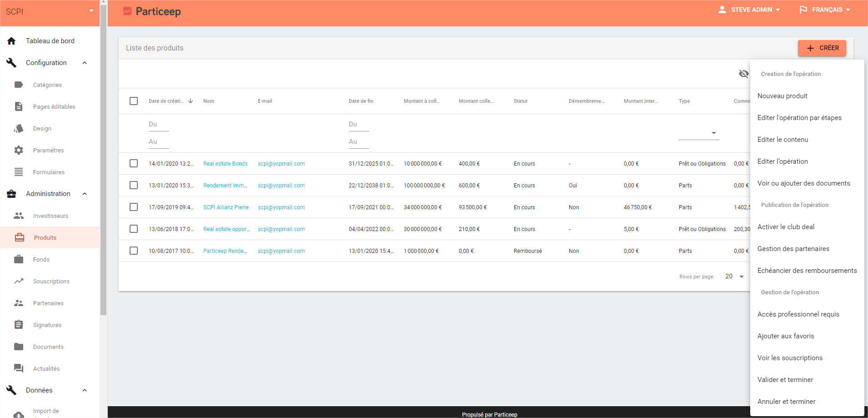Click the Données wrench icon
The image size is (868, 418).
[11, 390]
